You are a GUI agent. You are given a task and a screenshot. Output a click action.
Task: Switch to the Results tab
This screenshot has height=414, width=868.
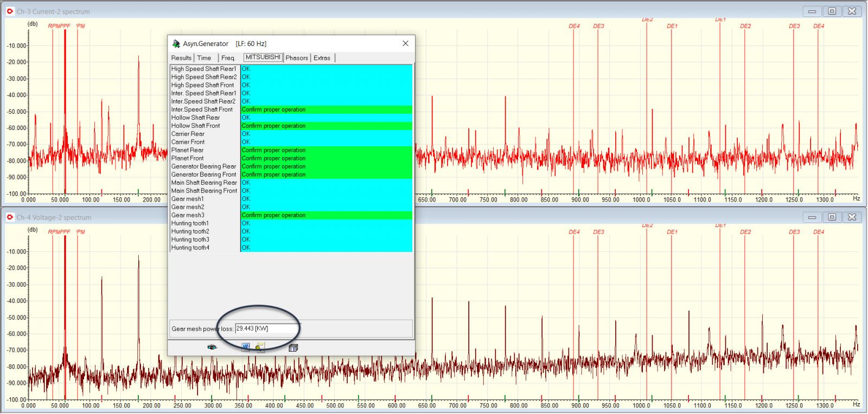(x=181, y=58)
